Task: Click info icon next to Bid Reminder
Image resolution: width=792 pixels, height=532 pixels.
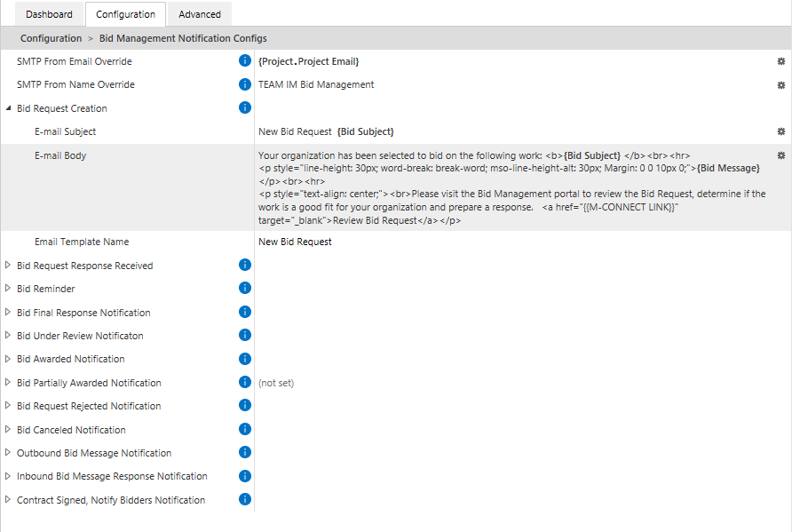Action: tap(245, 289)
